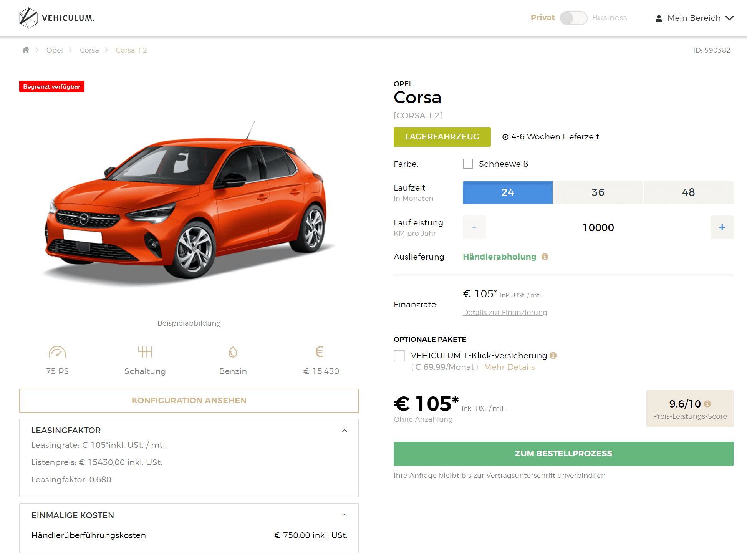Open info icon next to Händlerabholung
The height and width of the screenshot is (560, 747).
pyautogui.click(x=545, y=257)
